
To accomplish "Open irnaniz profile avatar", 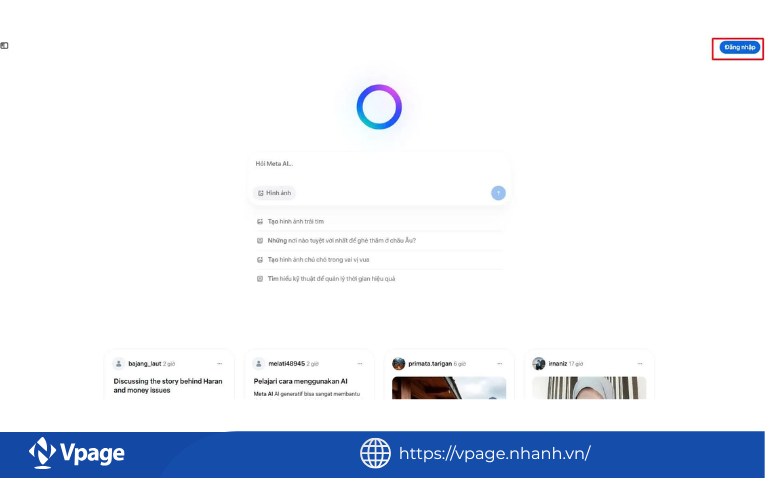I will pos(539,364).
